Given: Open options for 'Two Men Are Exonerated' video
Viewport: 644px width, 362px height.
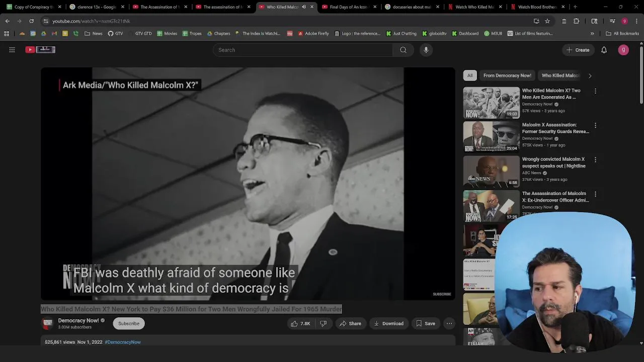Looking at the screenshot, I should [595, 91].
